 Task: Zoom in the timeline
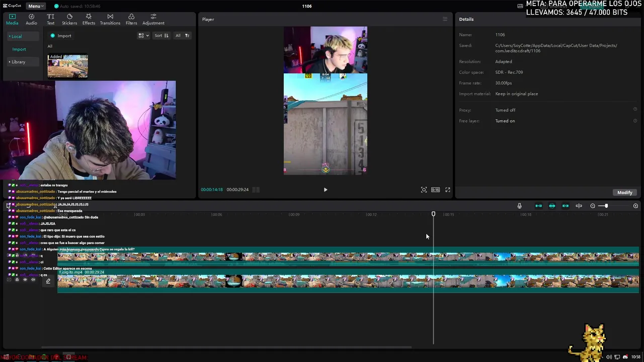coord(635,206)
